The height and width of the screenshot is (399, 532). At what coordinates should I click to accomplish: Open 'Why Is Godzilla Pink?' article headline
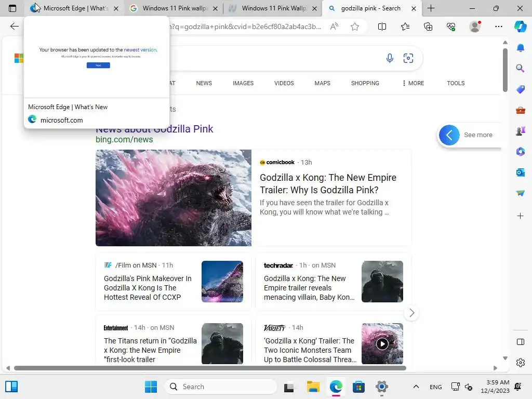tap(328, 183)
